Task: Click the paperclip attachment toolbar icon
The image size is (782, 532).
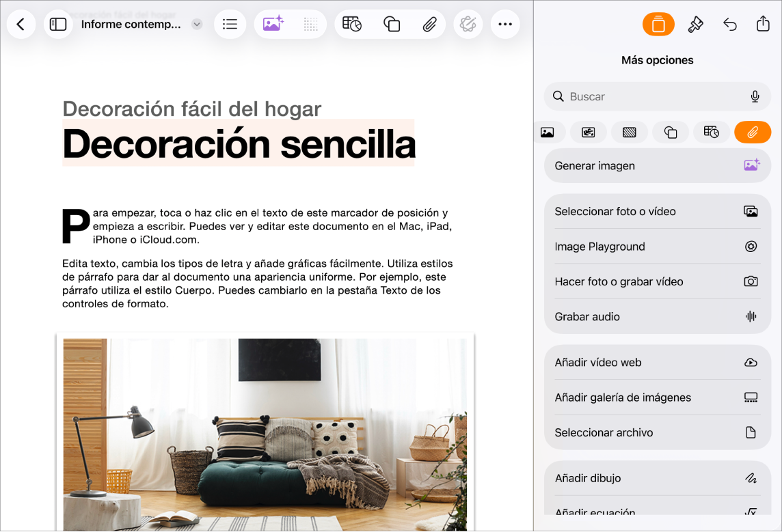Action: (429, 24)
